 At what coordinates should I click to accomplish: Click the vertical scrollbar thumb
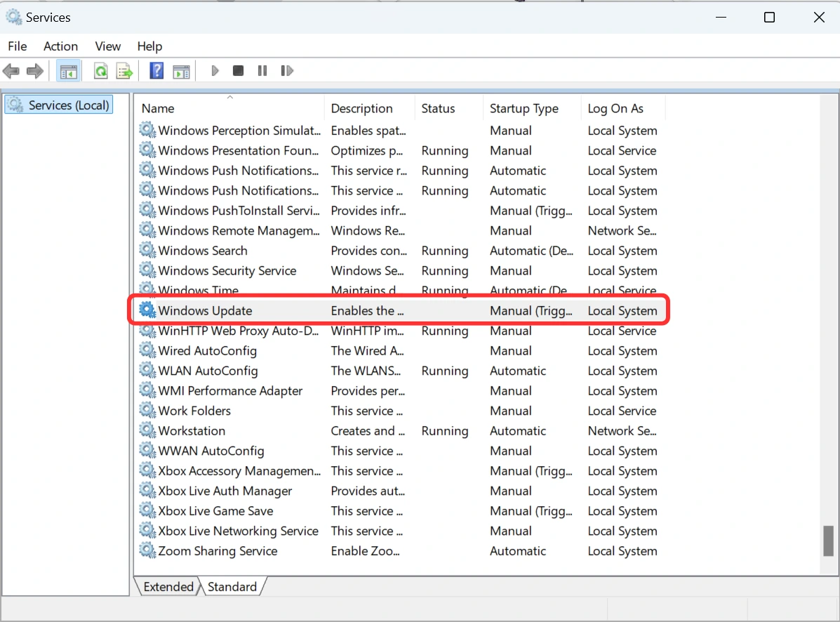tap(828, 541)
